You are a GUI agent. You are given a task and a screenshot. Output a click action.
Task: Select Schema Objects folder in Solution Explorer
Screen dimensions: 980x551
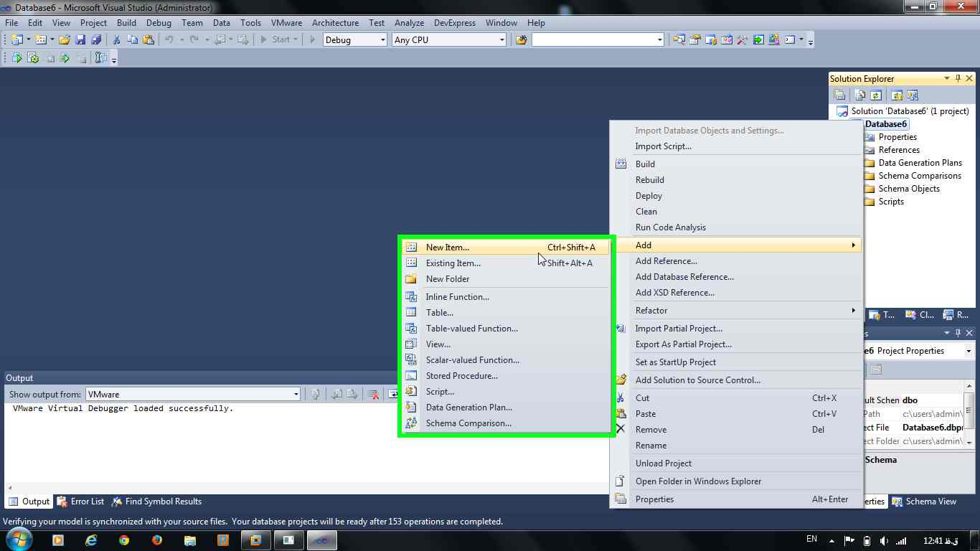[908, 189]
